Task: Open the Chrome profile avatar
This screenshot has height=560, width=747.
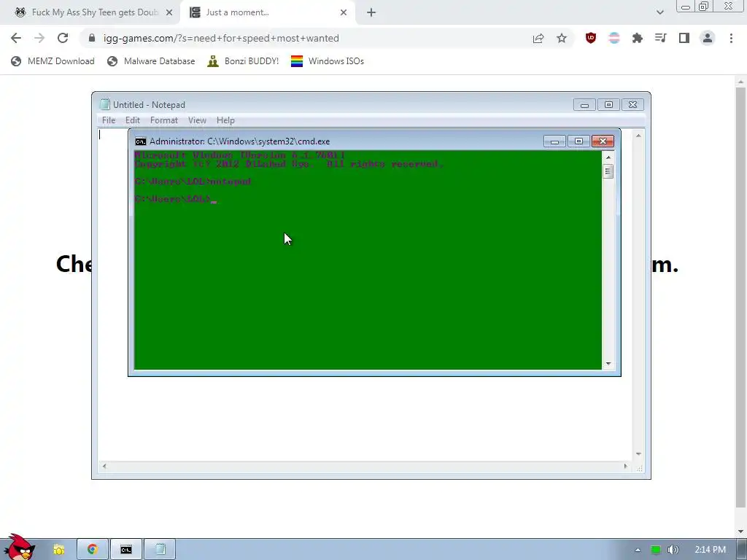Action: (708, 38)
